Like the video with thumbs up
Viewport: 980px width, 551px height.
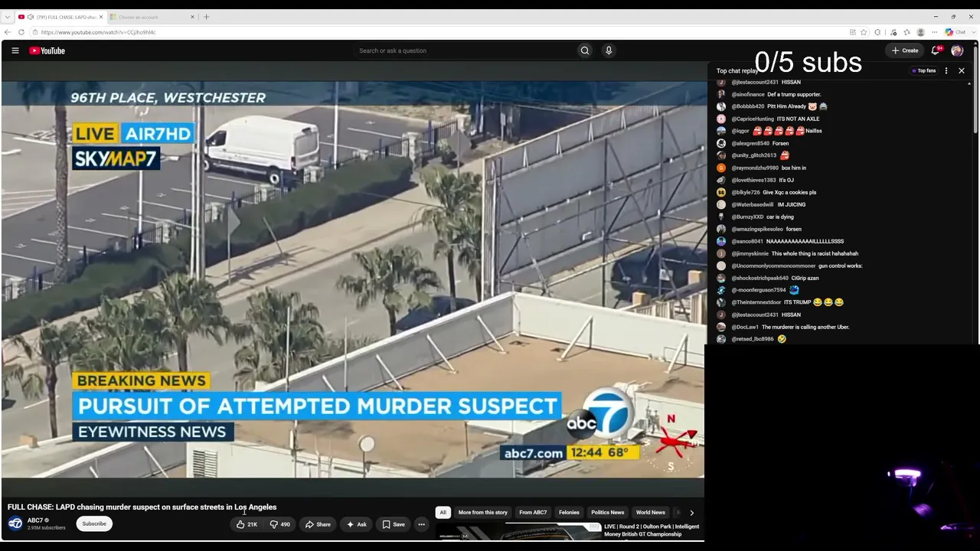click(247, 524)
